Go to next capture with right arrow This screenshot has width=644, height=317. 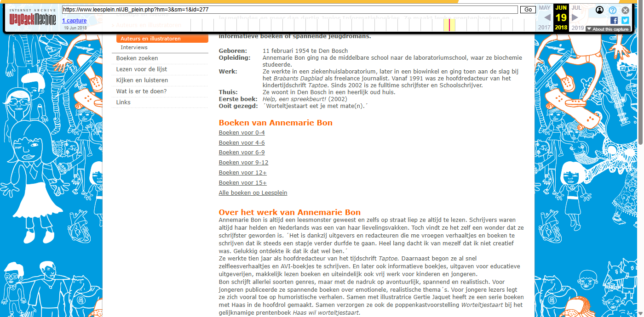point(575,17)
